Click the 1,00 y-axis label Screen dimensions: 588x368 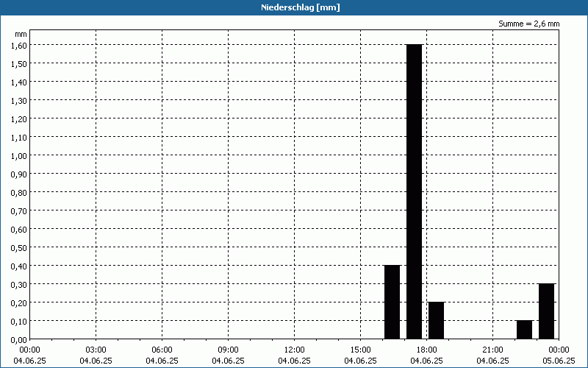click(19, 155)
